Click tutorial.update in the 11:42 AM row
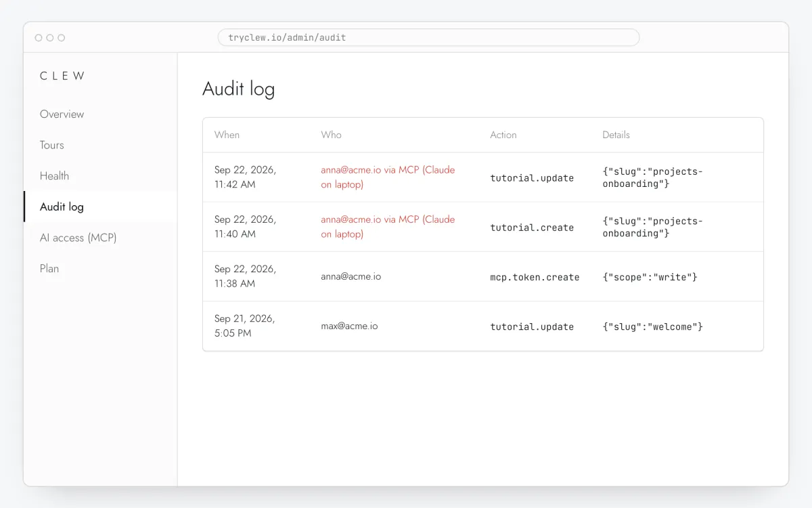 pos(532,178)
